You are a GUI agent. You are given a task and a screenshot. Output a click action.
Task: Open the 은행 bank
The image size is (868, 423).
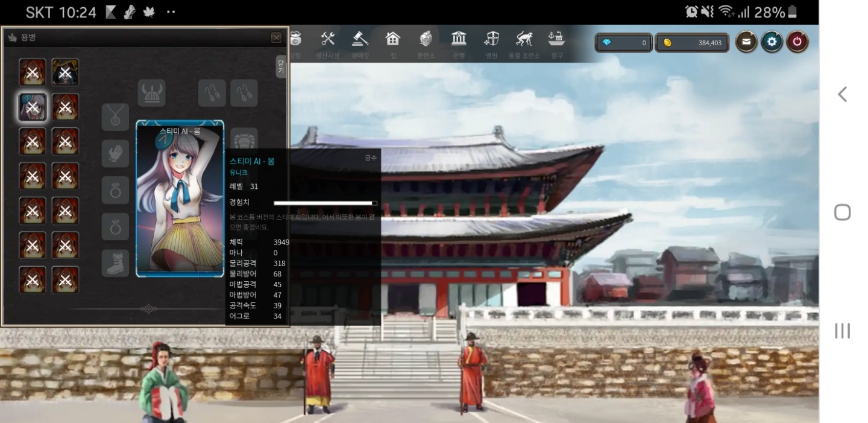point(459,45)
